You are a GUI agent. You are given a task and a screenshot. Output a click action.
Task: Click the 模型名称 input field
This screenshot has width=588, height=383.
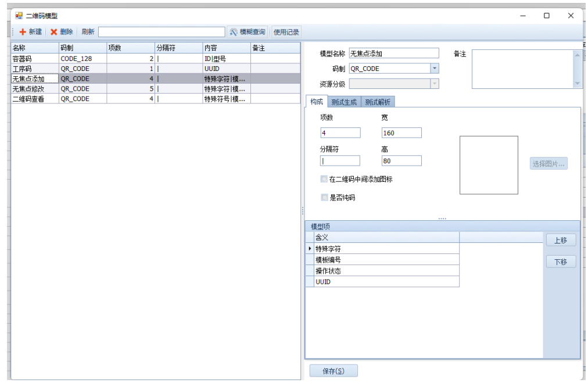coord(393,53)
